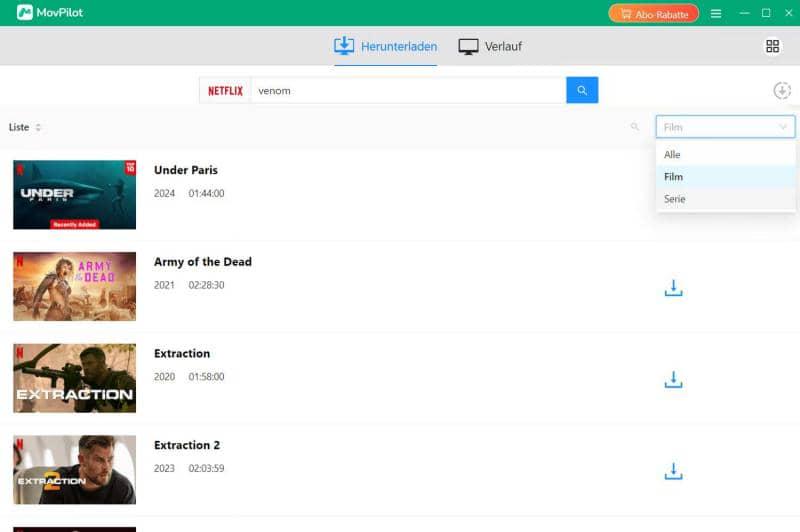Viewport: 800px width, 532px height.
Task: Focus the search field containing venom
Action: click(408, 91)
